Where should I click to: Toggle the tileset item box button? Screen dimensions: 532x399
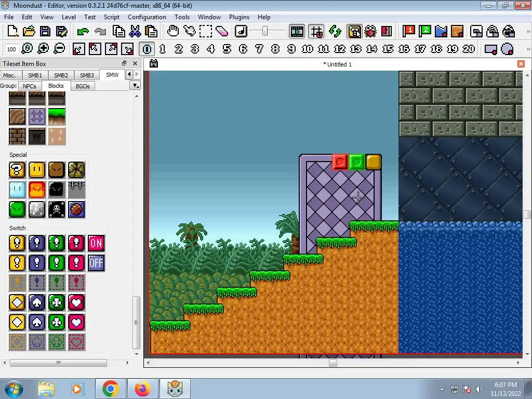pyautogui.click(x=354, y=31)
